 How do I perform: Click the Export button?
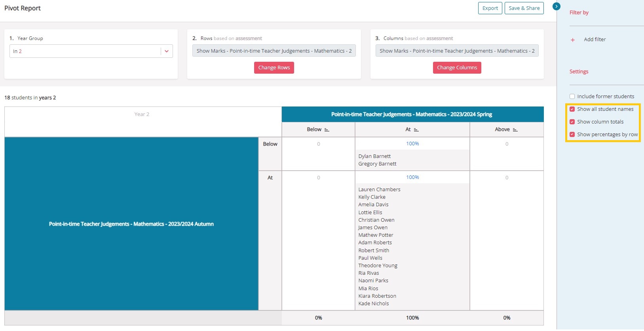click(490, 8)
